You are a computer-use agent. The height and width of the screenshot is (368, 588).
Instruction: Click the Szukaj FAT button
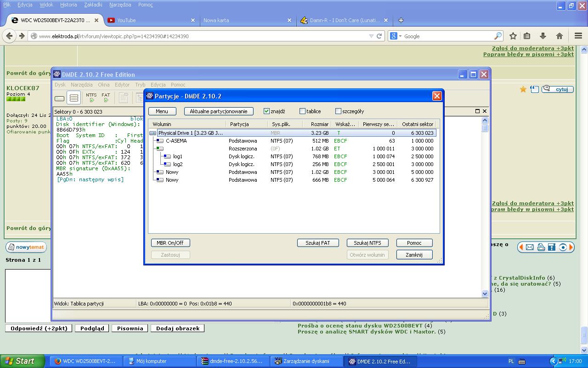coord(318,243)
